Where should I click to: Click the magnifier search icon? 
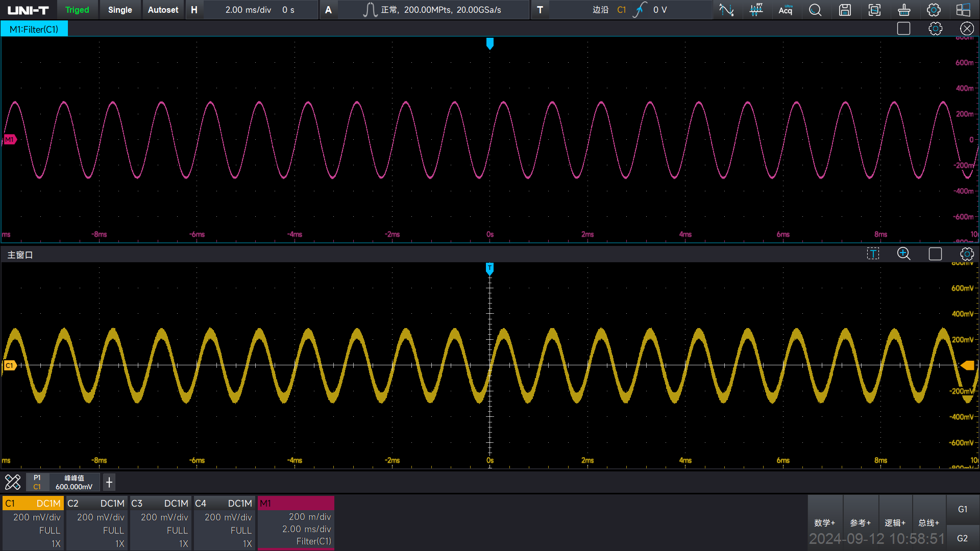(x=815, y=10)
